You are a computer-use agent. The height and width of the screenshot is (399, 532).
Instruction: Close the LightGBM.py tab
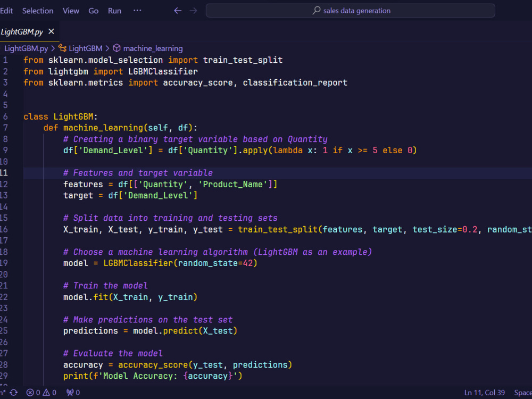[x=51, y=31]
